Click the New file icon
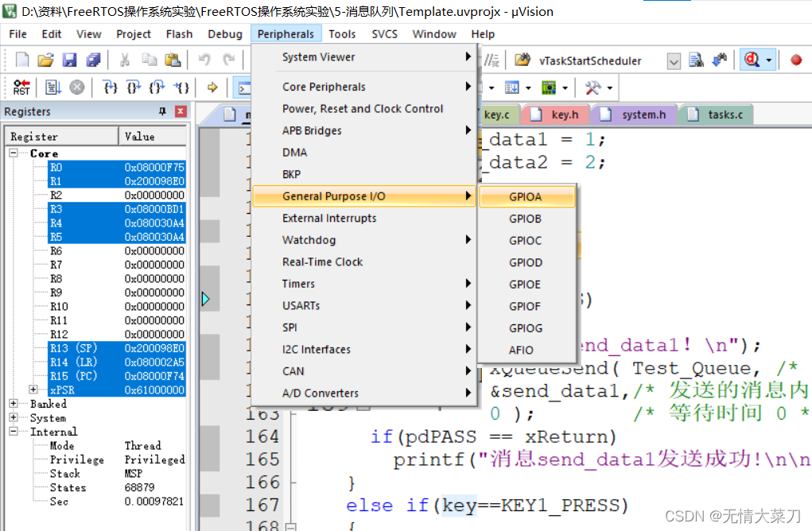Image resolution: width=812 pixels, height=531 pixels. pos(21,60)
